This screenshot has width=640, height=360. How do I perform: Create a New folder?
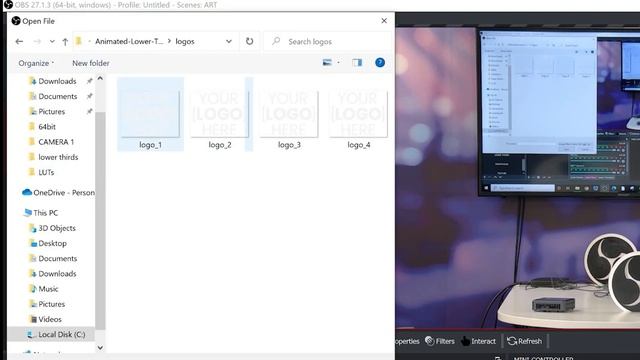pyautogui.click(x=91, y=63)
